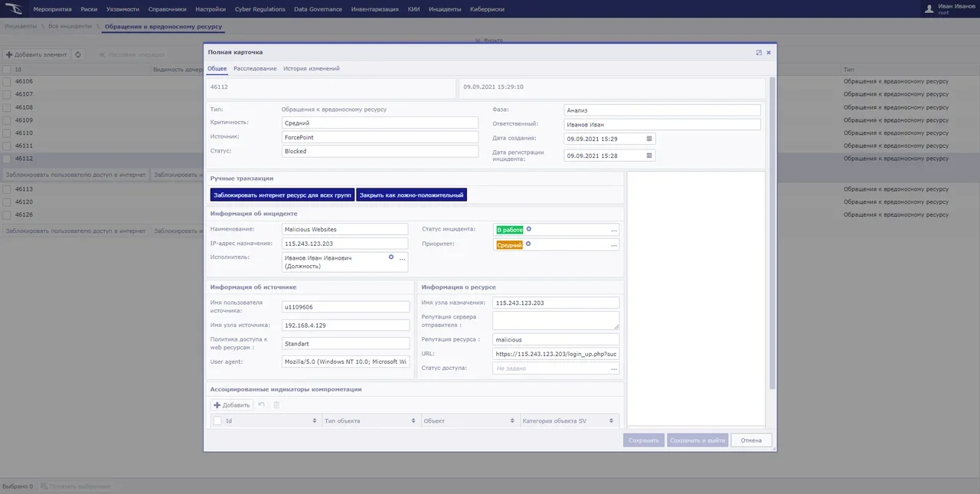Open the Приоритет selection list ellipsis

tap(613, 245)
